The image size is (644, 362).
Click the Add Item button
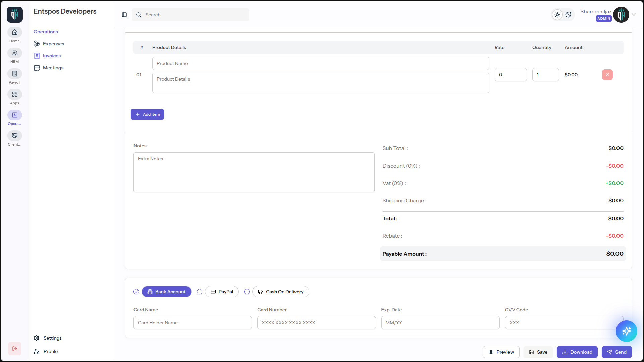147,114
